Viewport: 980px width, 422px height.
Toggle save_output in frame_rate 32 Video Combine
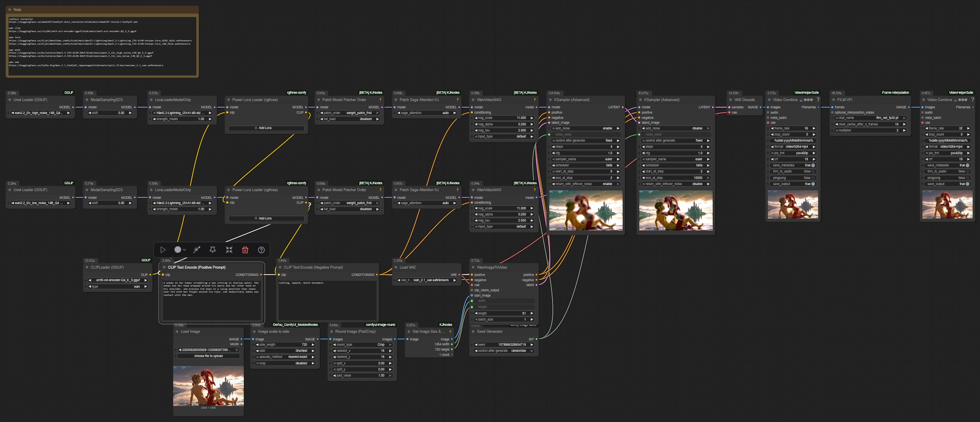point(947,184)
